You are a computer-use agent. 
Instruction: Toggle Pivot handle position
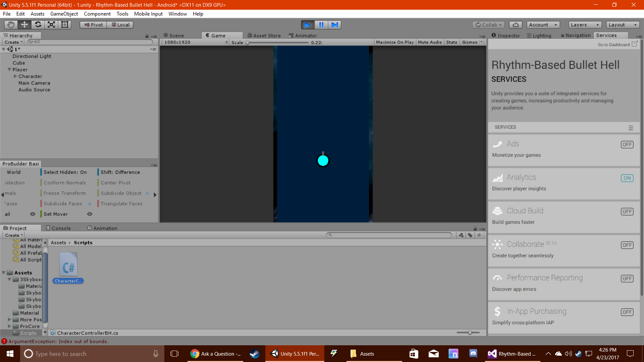click(93, 25)
